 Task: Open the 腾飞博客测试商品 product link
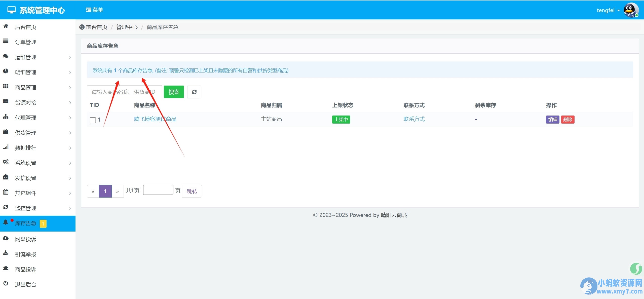tap(155, 119)
